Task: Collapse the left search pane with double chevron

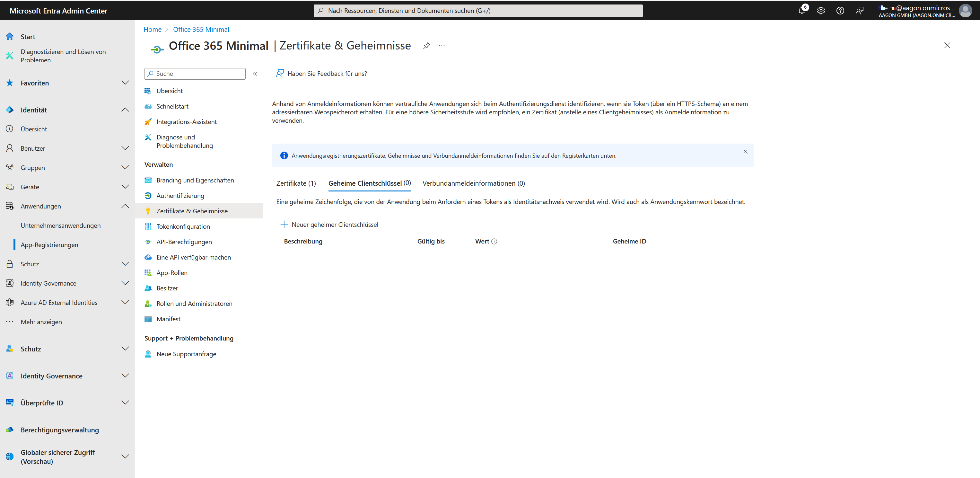Action: pyautogui.click(x=255, y=74)
